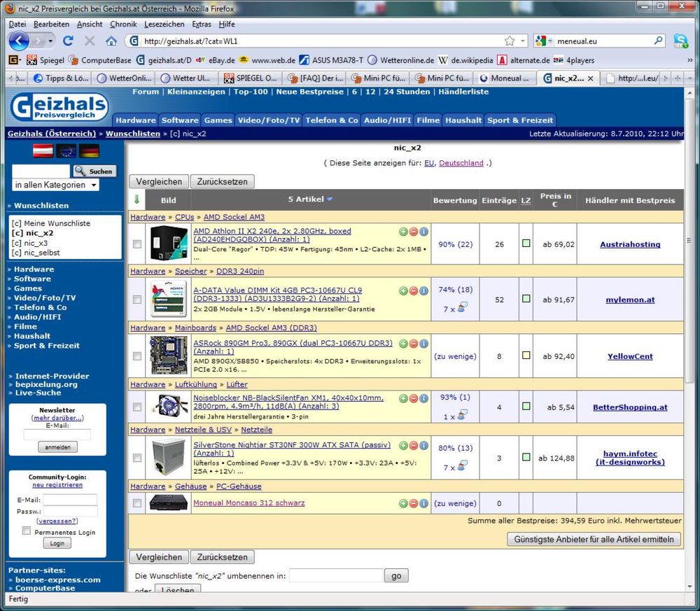700x611 pixels.
Task: Click green plus icon for A-DATA Value DIMM Kit
Action: (403, 290)
